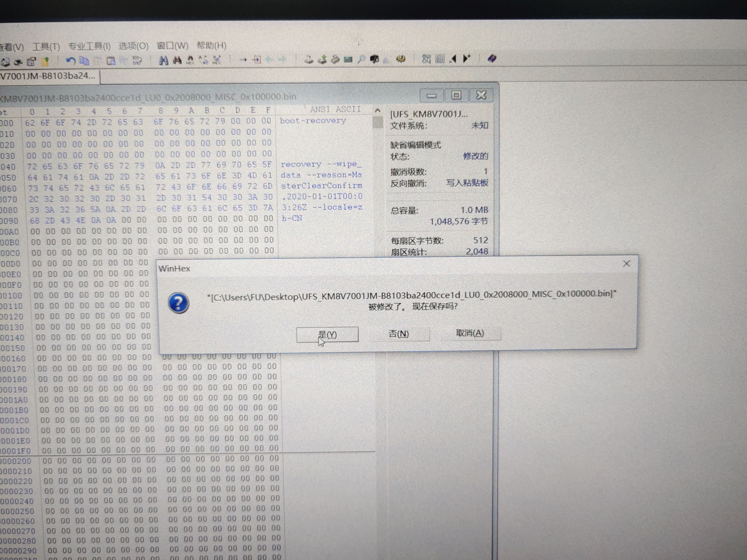
Task: Click 否(N) to discard changes
Action: click(398, 334)
